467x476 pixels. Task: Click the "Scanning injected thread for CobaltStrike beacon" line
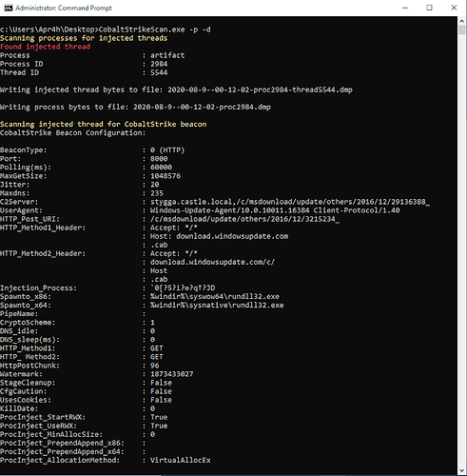coord(104,124)
